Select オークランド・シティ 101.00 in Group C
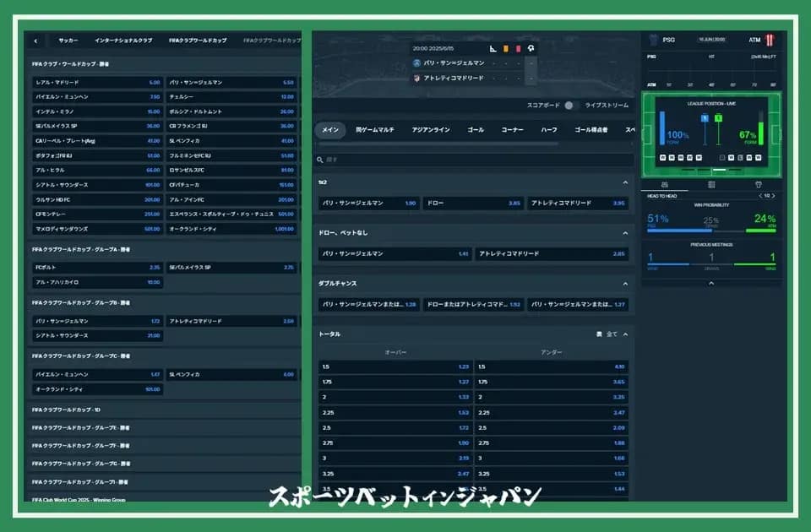The width and height of the screenshot is (811, 532). (97, 389)
